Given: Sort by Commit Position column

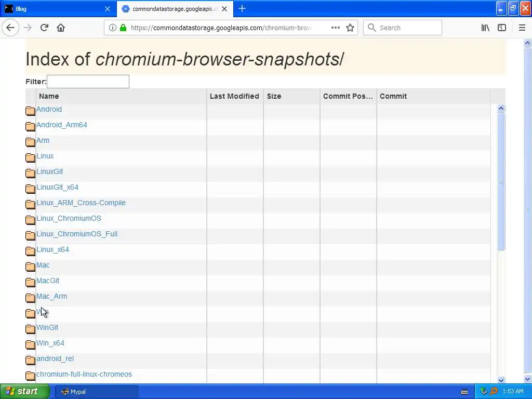Looking at the screenshot, I should 348,96.
